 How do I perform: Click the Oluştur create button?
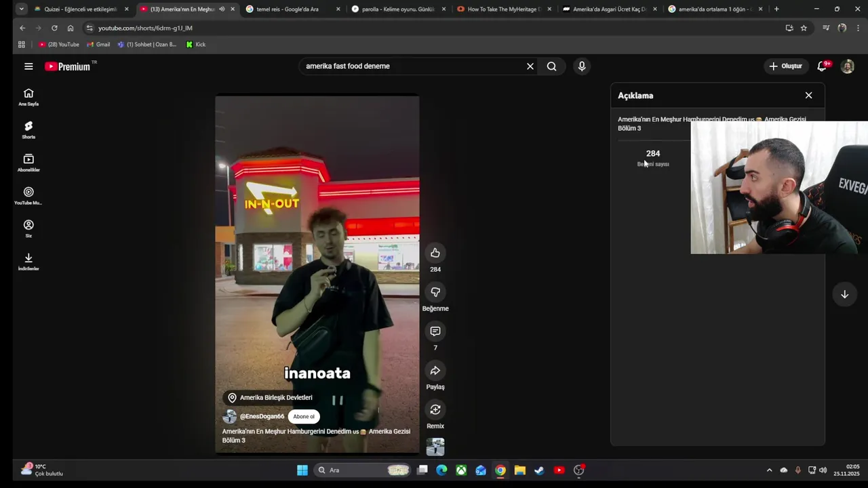[x=785, y=66]
